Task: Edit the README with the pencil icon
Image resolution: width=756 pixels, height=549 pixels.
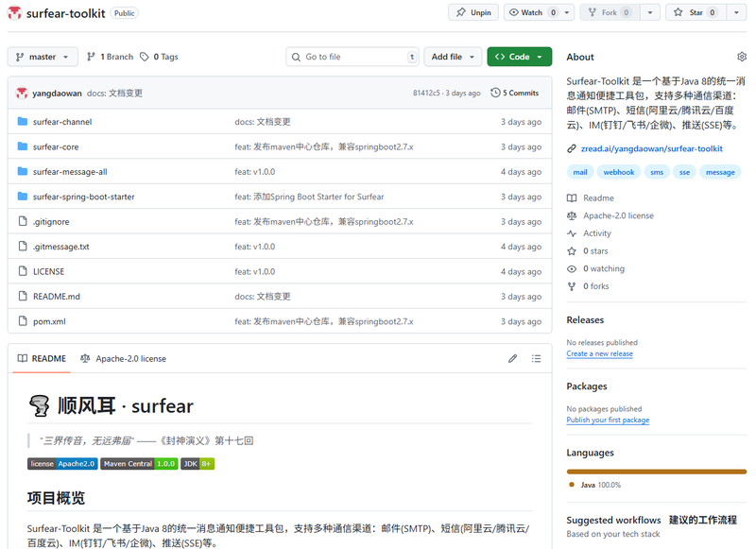Action: [x=512, y=359]
